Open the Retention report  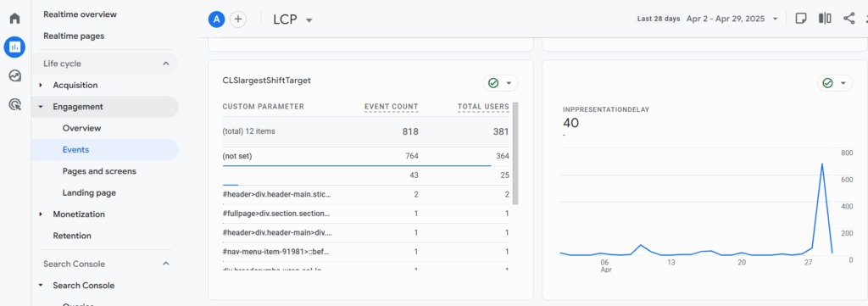pyautogui.click(x=72, y=236)
